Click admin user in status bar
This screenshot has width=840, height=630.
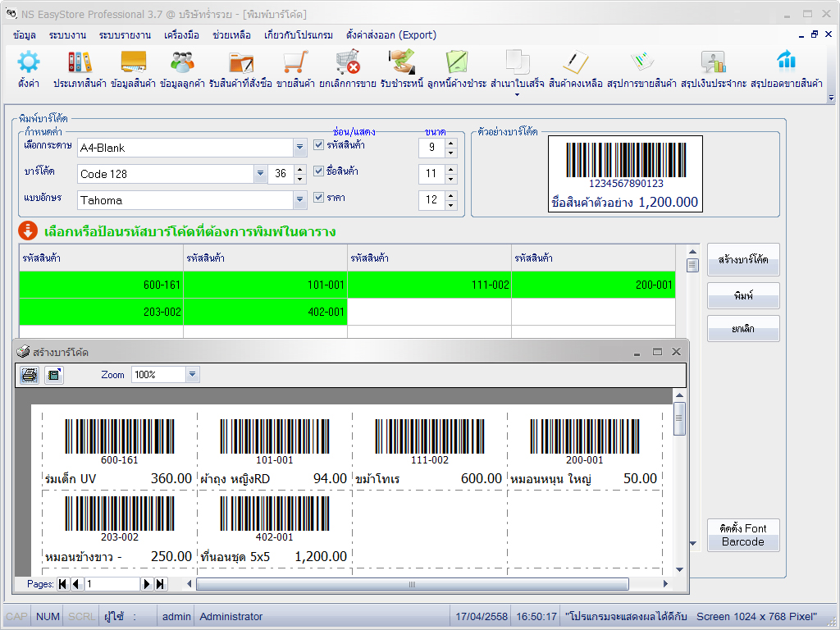pyautogui.click(x=176, y=617)
